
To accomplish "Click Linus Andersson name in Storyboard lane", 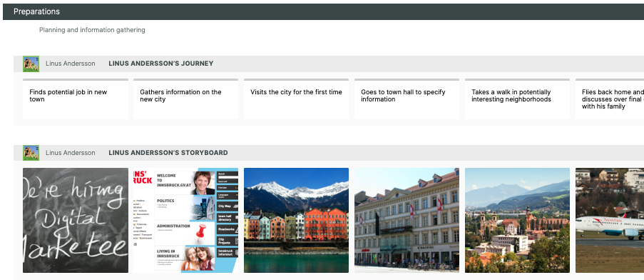I will (x=70, y=153).
